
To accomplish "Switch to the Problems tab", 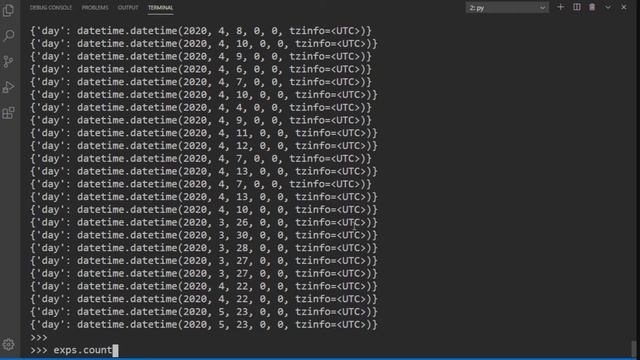I will (95, 7).
